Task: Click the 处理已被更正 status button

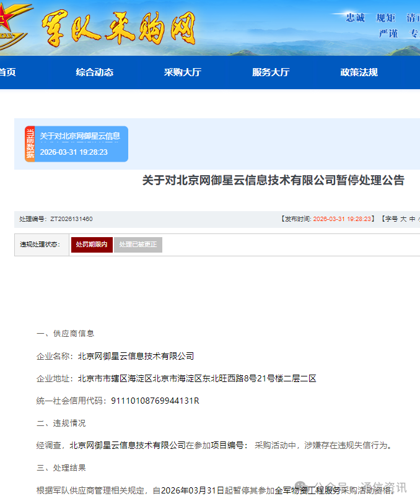Action: pos(138,245)
